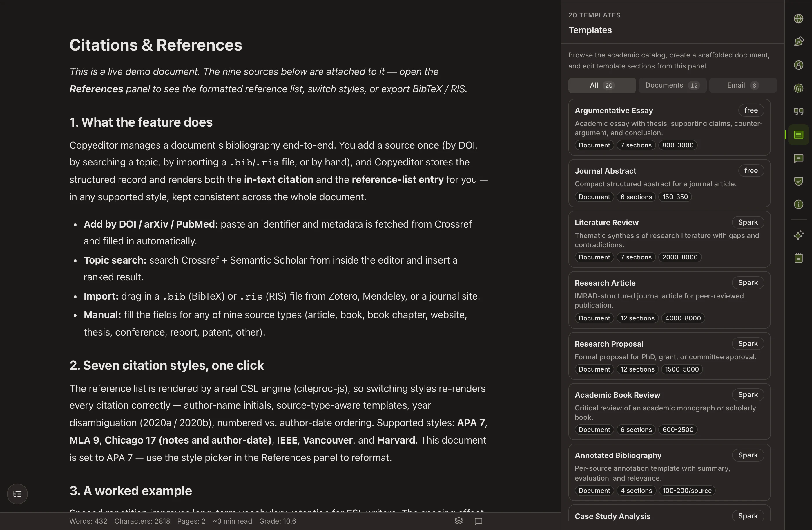Click the Manual: bullet label
The height and width of the screenshot is (530, 812).
click(102, 315)
